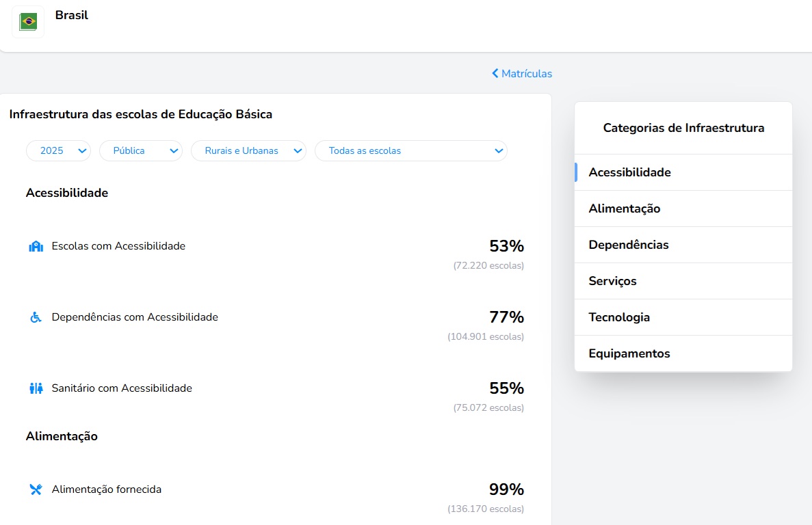Open the Pública school network dropdown

(140, 150)
